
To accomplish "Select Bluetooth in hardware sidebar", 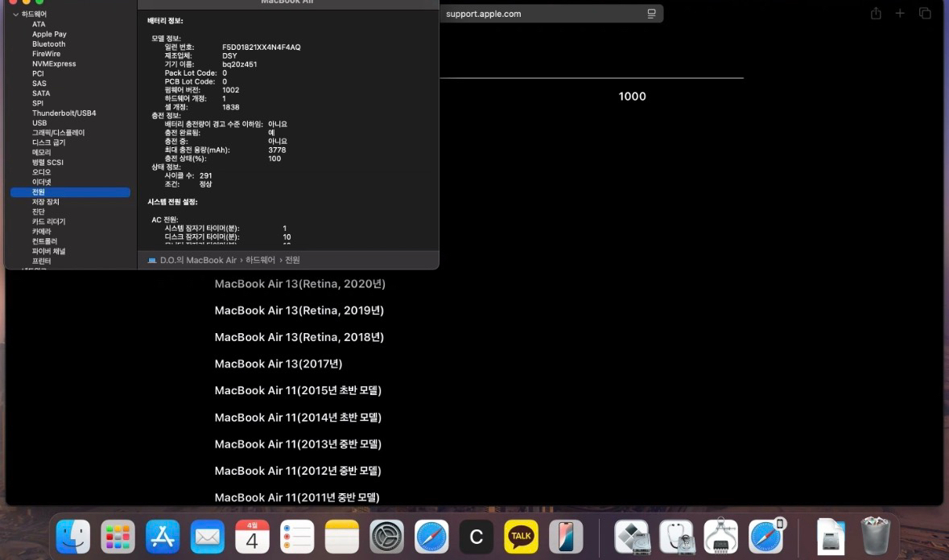I will 48,44.
